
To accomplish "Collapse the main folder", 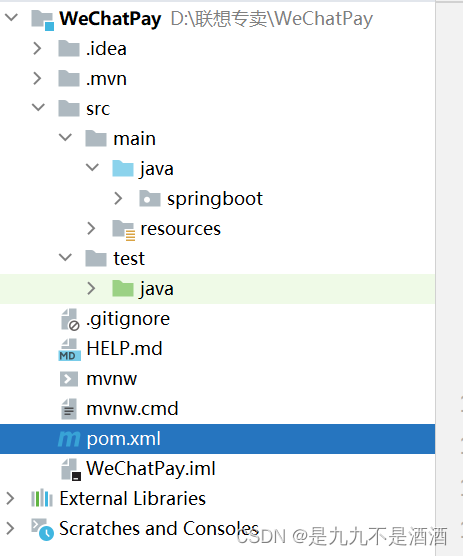I will (65, 137).
